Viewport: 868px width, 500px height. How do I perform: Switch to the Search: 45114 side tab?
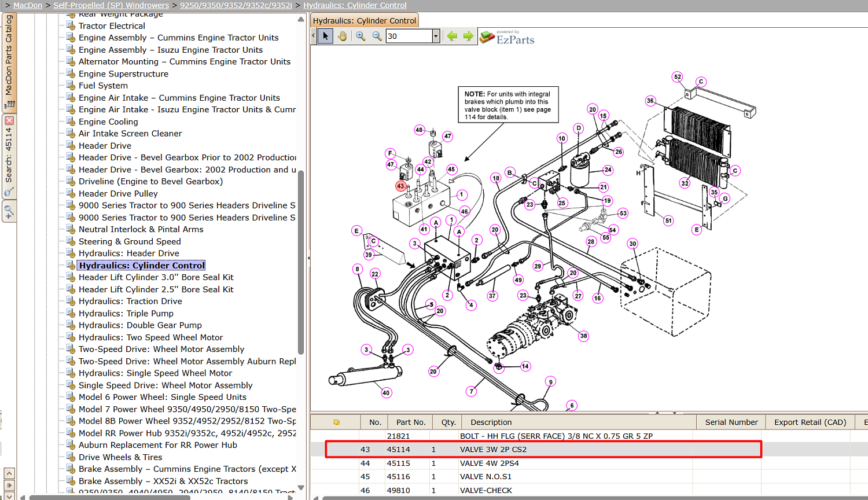9,156
